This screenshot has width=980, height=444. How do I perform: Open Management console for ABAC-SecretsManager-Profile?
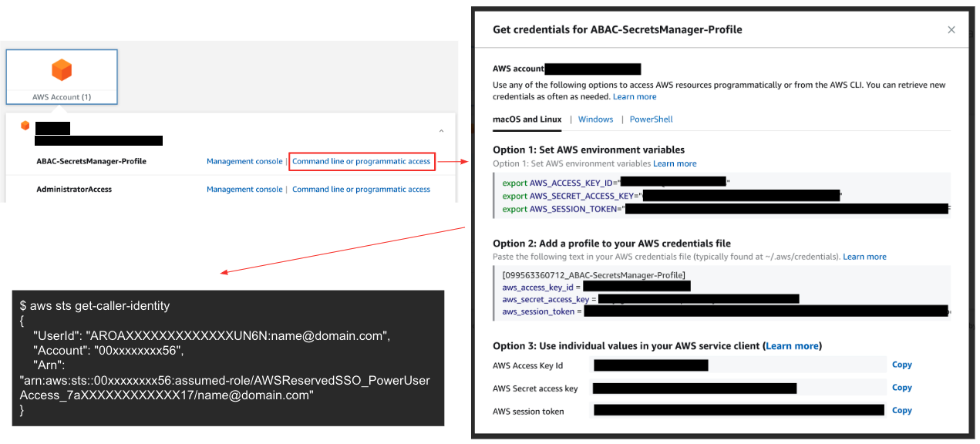244,161
